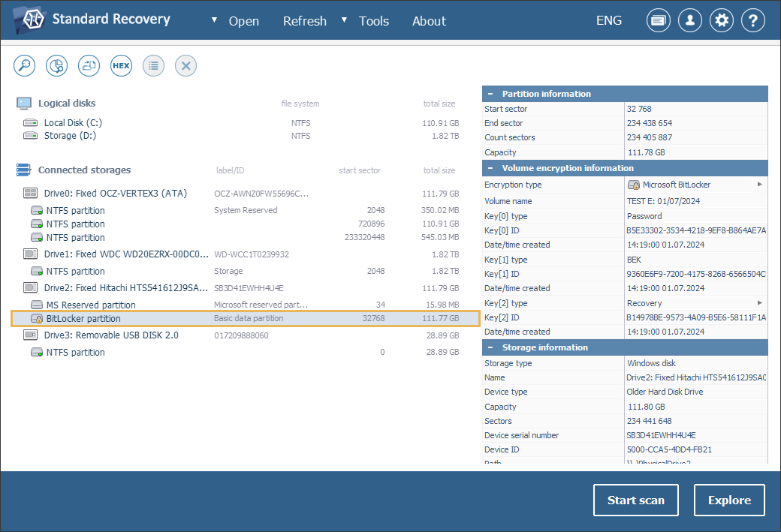The width and height of the screenshot is (781, 532).
Task: Click the Count sectors value 234 405 887
Action: coord(650,137)
